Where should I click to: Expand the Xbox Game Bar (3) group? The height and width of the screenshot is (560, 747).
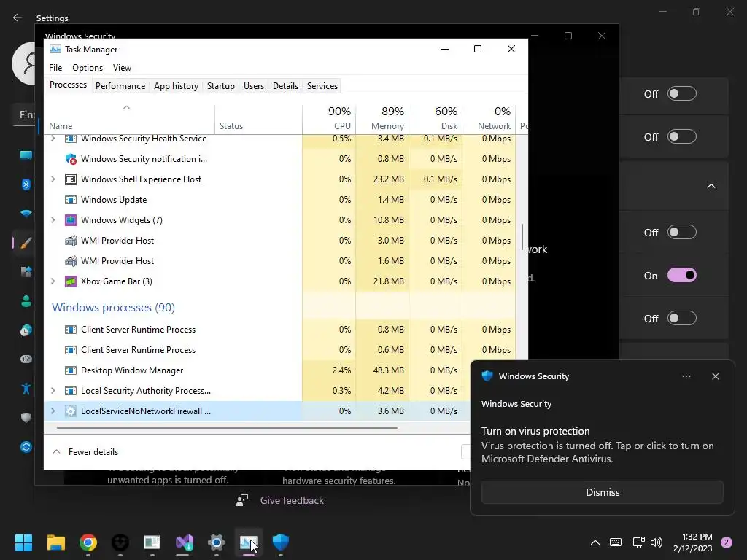pyautogui.click(x=53, y=281)
